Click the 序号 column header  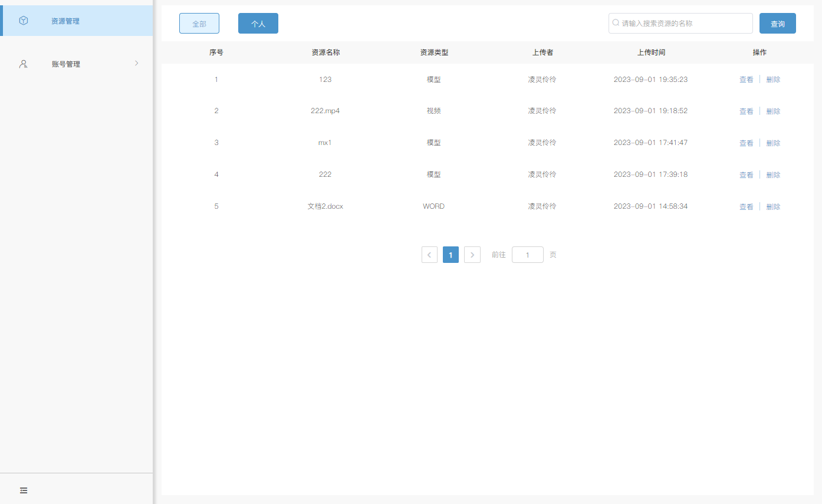point(216,52)
